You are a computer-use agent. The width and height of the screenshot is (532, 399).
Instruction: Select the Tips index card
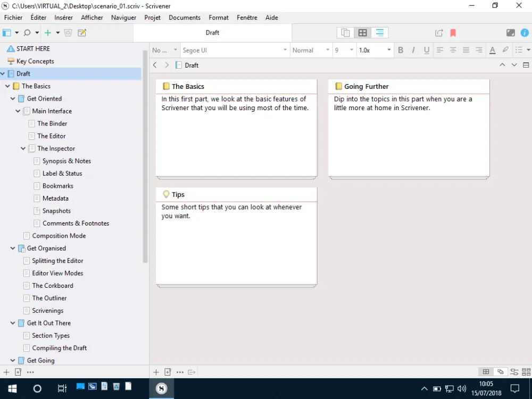(237, 237)
